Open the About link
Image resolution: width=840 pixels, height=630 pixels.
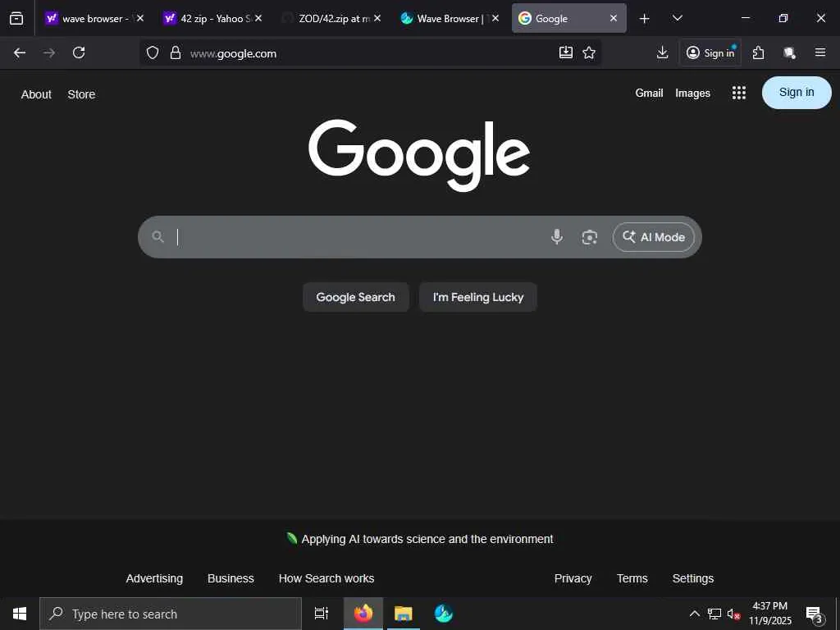(x=36, y=94)
